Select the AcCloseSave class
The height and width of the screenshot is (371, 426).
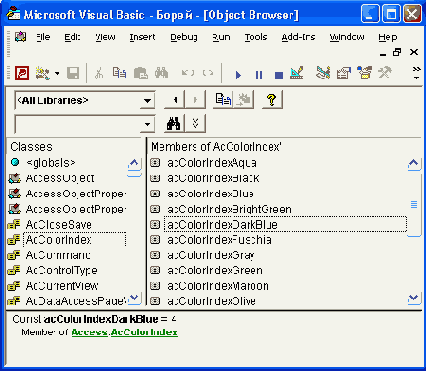[58, 225]
